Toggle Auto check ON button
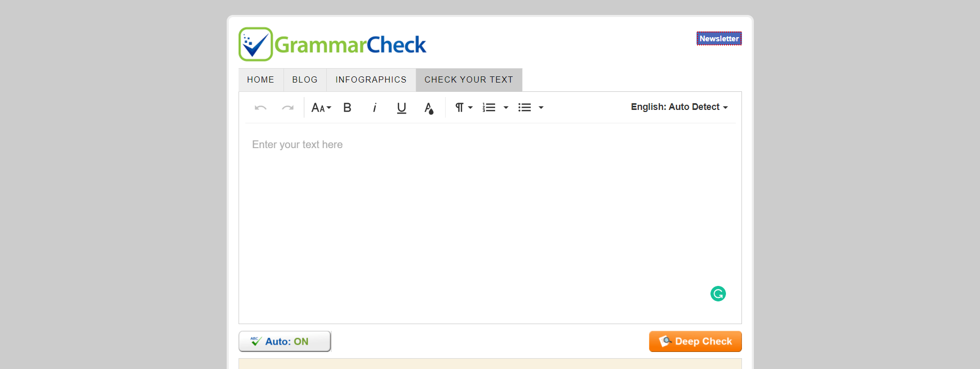 (x=284, y=341)
